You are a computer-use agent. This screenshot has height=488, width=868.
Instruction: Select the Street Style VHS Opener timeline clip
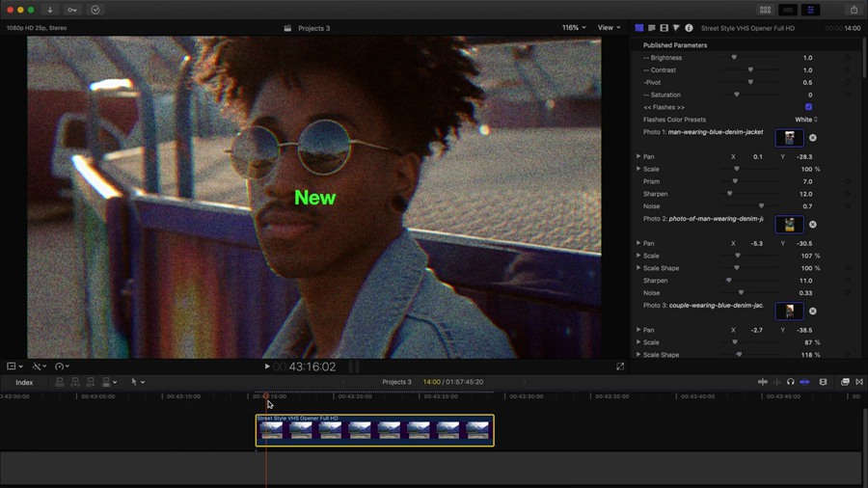pyautogui.click(x=375, y=430)
